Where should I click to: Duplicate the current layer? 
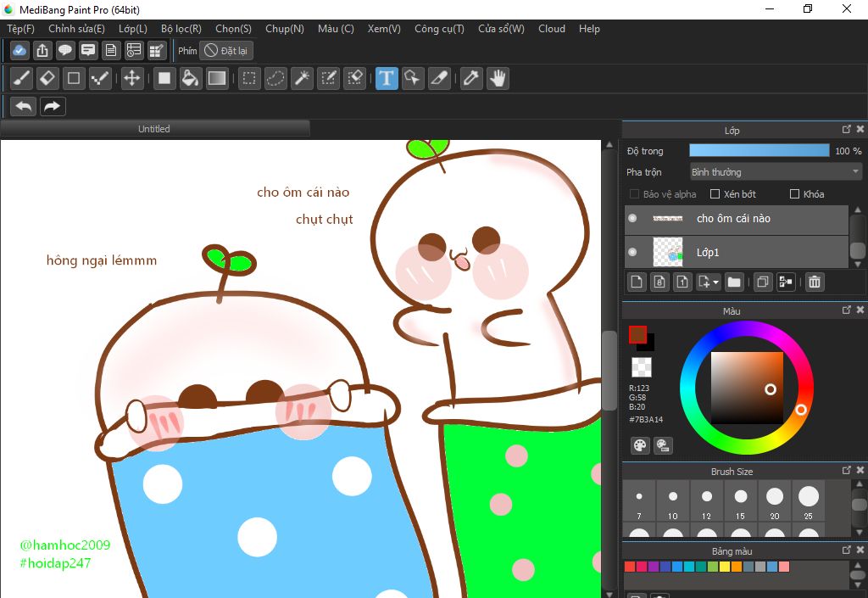(x=762, y=282)
